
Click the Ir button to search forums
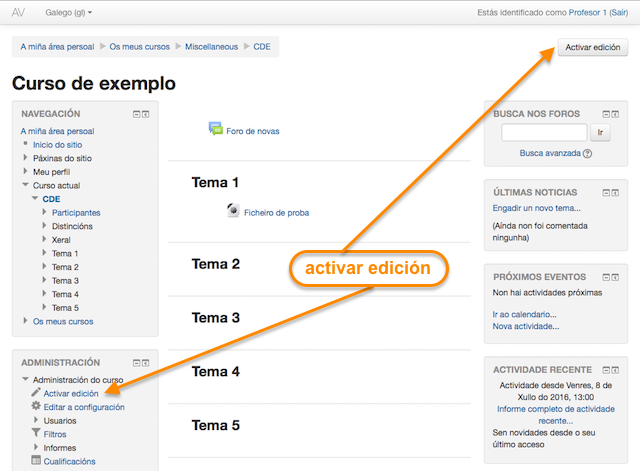tap(600, 132)
